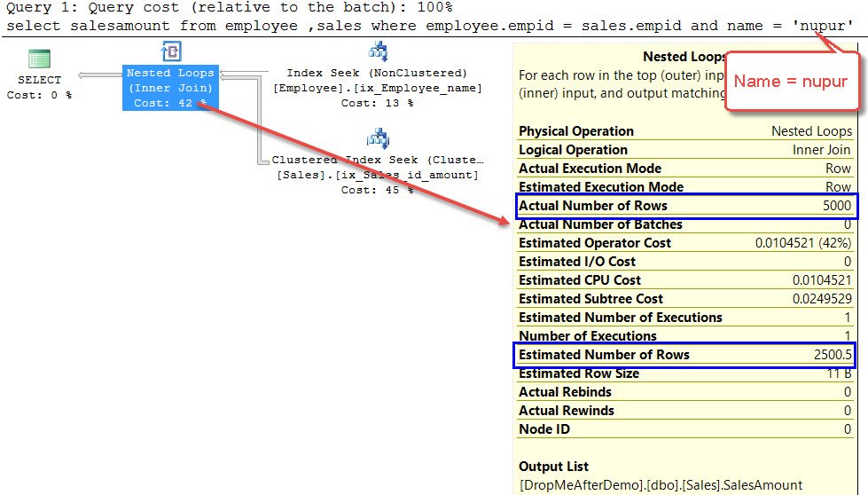Image resolution: width=868 pixels, height=495 pixels.
Task: Click the 'Node ID' row
Action: pyautogui.click(x=685, y=429)
